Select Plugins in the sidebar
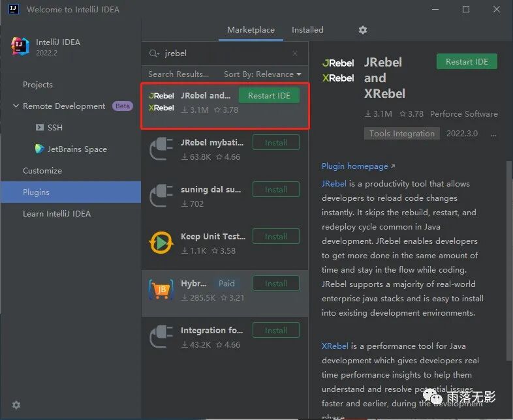The image size is (513, 420). pyautogui.click(x=70, y=192)
